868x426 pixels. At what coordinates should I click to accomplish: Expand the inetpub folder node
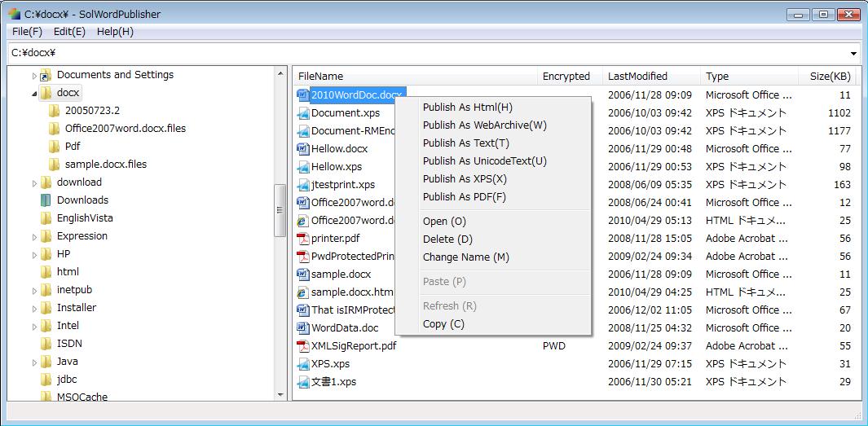coord(34,290)
